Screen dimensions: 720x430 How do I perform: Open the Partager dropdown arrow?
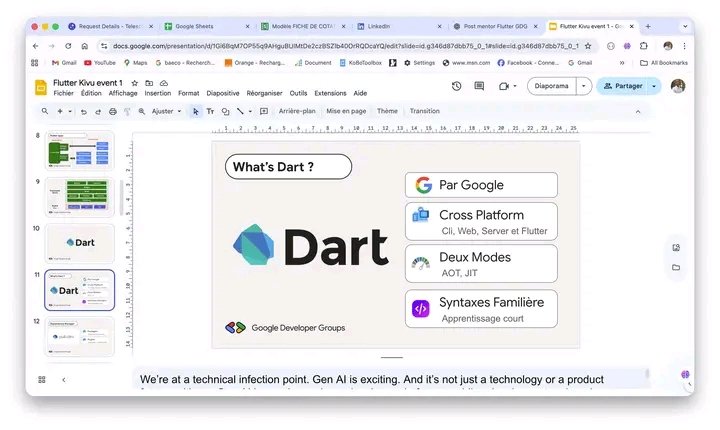(654, 86)
